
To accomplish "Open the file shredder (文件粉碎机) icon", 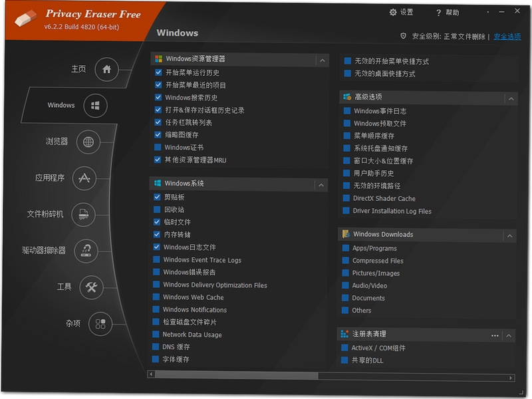I will (84, 214).
